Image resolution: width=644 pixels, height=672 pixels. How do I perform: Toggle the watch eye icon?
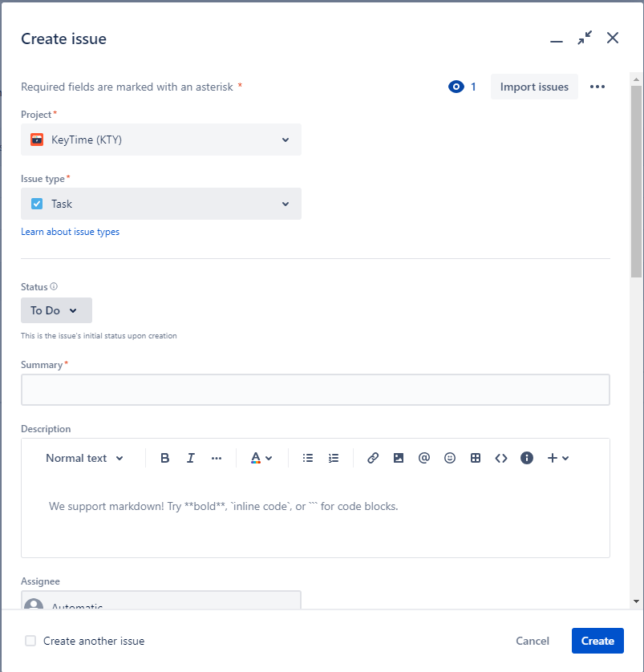[x=456, y=87]
